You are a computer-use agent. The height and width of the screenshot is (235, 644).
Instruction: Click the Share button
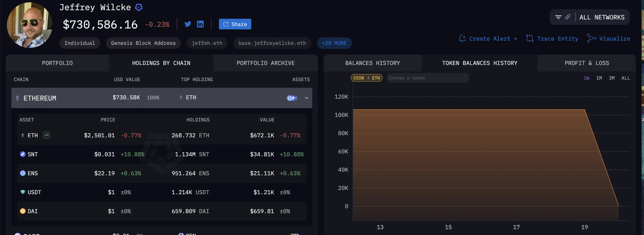tap(235, 24)
